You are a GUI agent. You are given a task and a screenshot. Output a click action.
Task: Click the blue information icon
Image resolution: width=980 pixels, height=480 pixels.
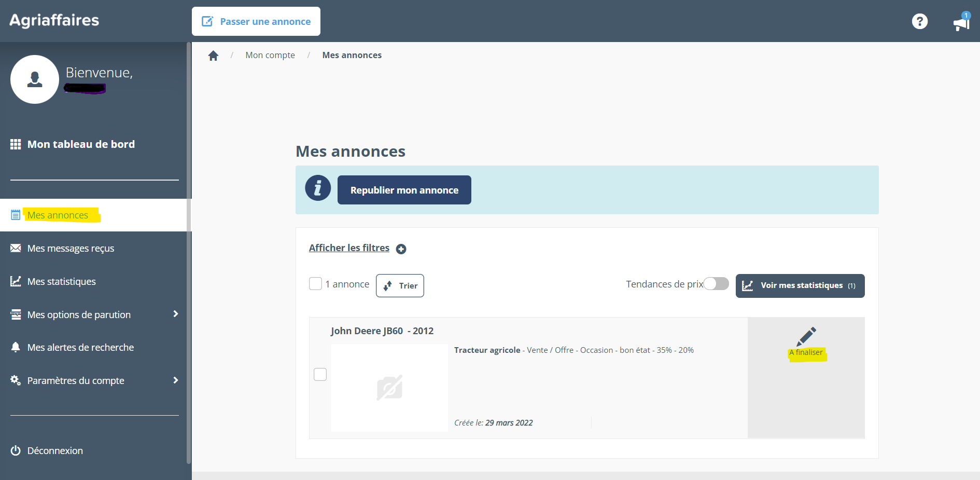[318, 188]
